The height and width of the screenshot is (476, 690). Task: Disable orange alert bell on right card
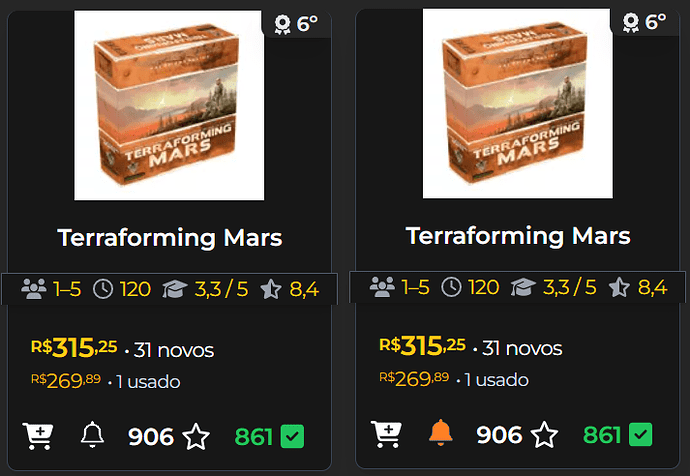440,433
